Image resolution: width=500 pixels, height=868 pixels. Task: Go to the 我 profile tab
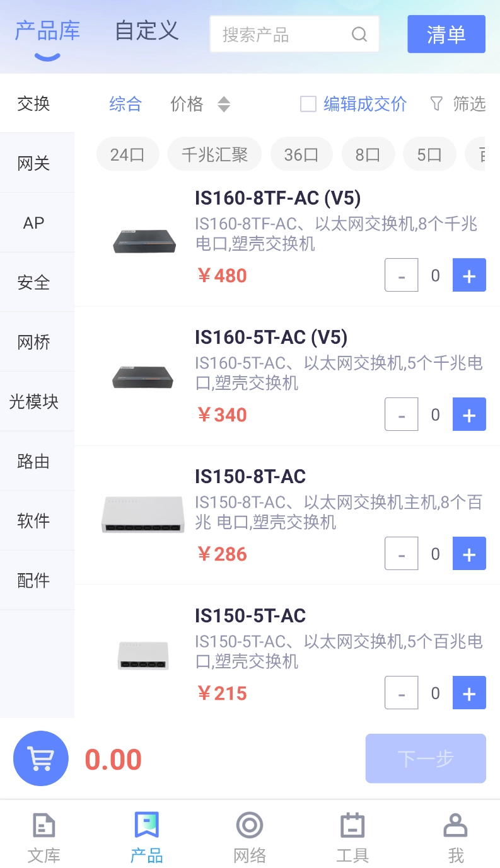click(455, 837)
